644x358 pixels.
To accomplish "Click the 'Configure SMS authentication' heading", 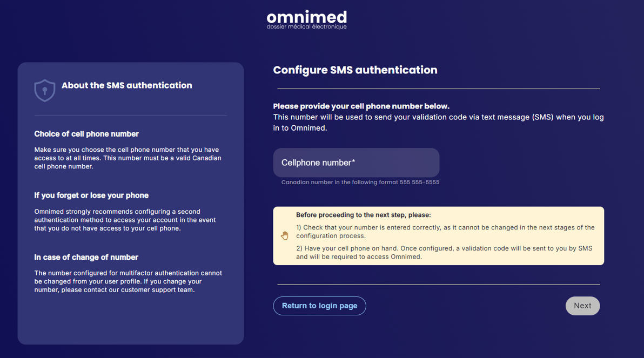I will point(355,70).
